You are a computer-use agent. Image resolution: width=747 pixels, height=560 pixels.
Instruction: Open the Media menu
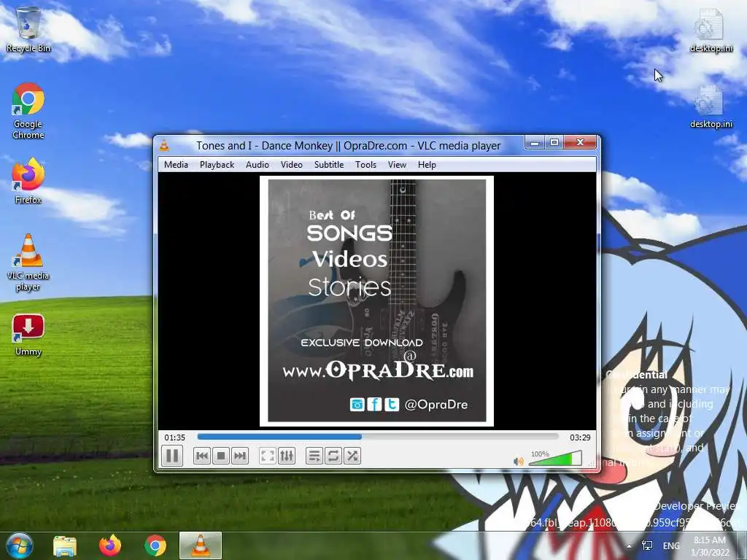176,165
